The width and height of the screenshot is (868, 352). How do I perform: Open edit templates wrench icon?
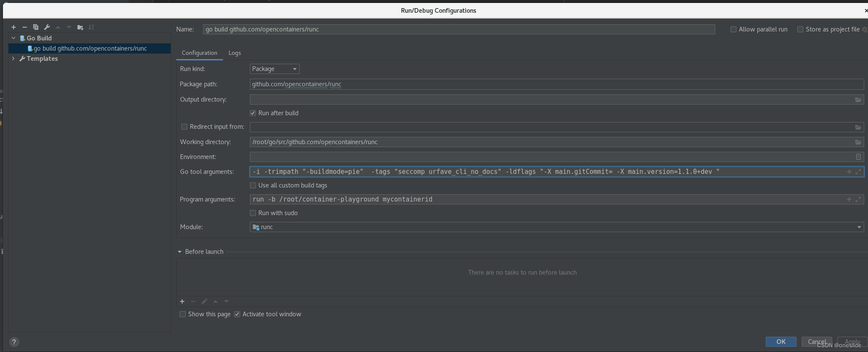47,27
